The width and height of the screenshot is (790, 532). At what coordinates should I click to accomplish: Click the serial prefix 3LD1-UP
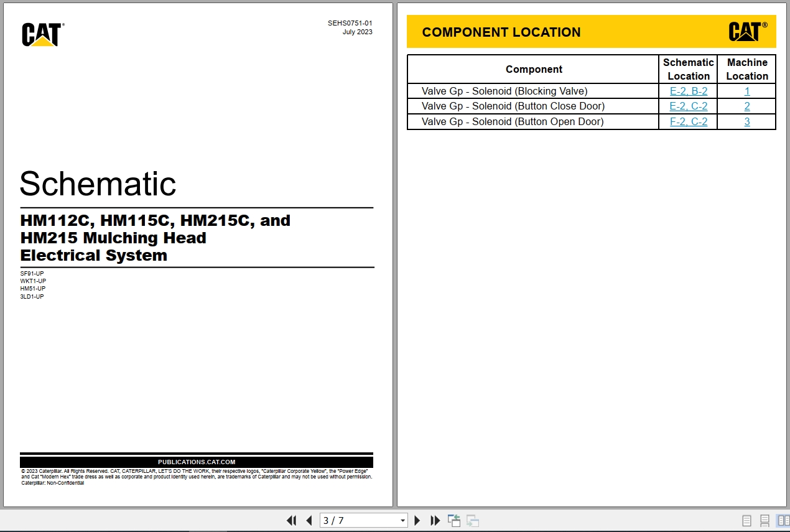pyautogui.click(x=32, y=296)
